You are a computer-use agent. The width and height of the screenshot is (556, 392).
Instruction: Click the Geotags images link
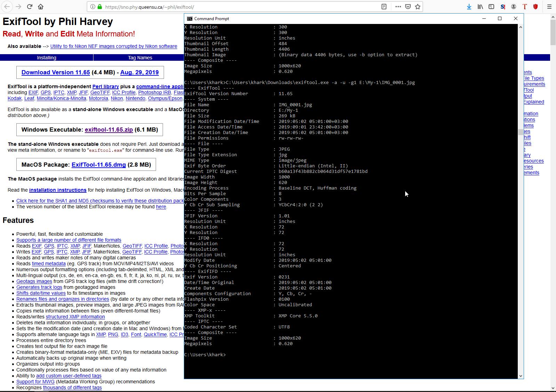(34, 281)
